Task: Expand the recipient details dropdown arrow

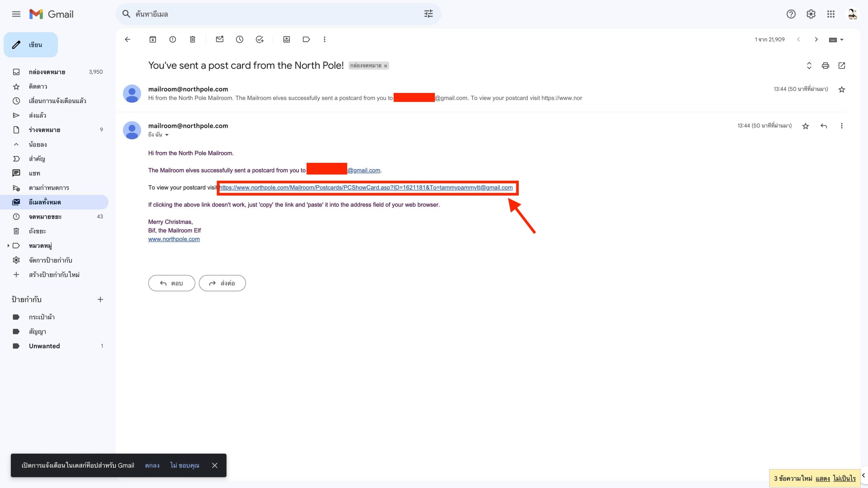Action: 167,135
